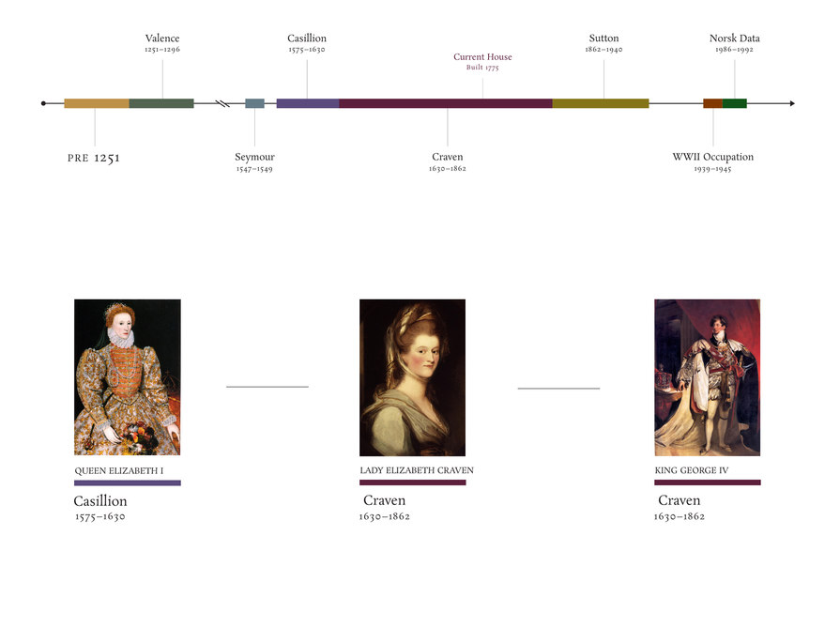Click the Sutton dates 1862–1940

[603, 50]
